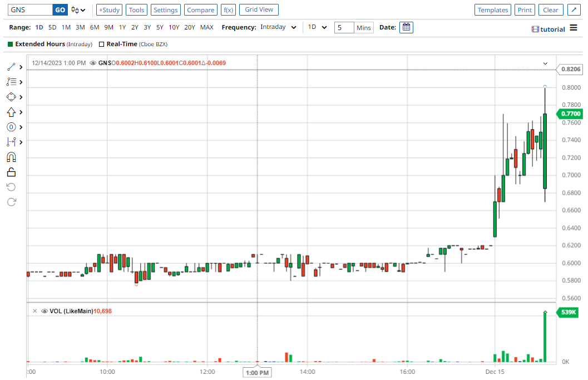Switch to Grid View

click(259, 10)
